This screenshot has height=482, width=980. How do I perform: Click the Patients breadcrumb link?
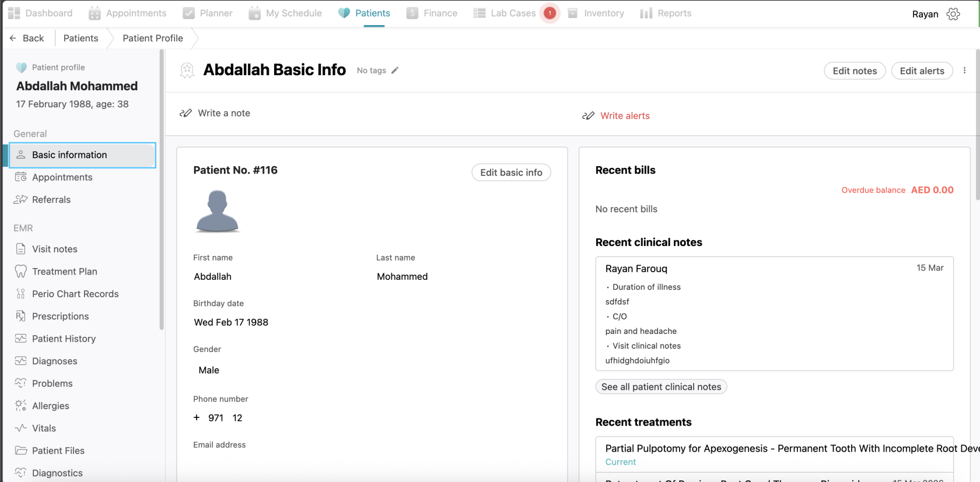pos(80,38)
